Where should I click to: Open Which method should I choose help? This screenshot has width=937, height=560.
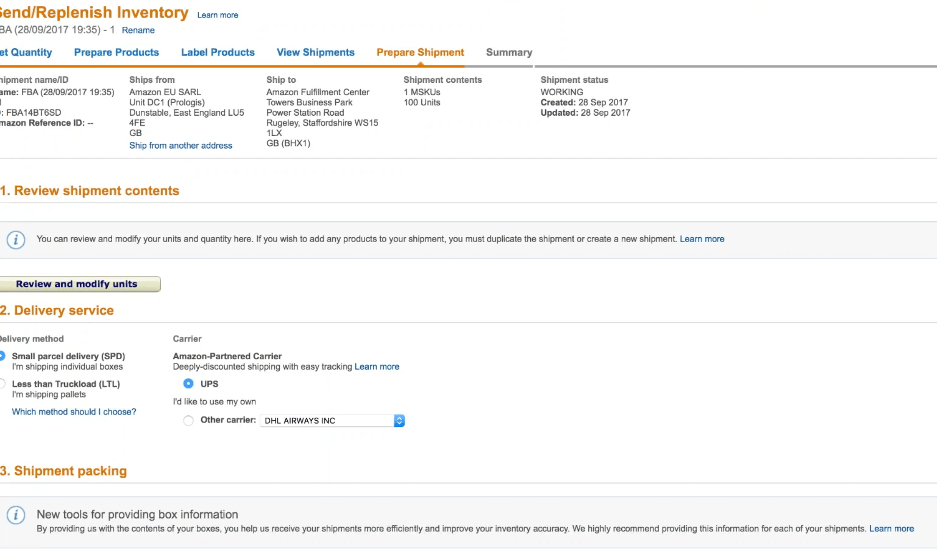(x=74, y=411)
